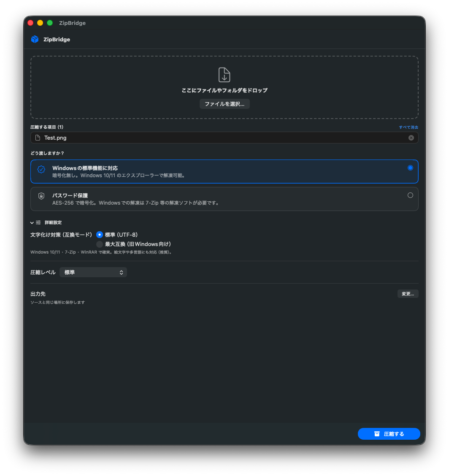
Task: Choose 最大互換 (旧Windows向け) radio option
Action: (100, 244)
